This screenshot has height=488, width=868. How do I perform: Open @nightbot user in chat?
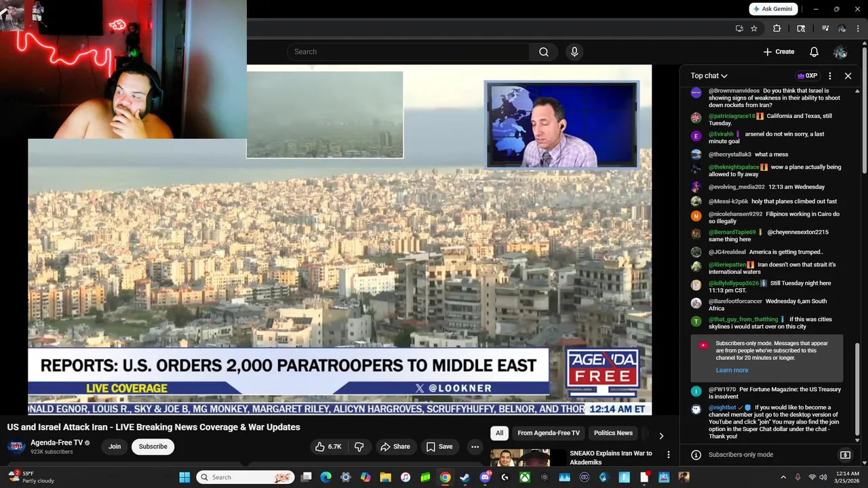tap(722, 407)
